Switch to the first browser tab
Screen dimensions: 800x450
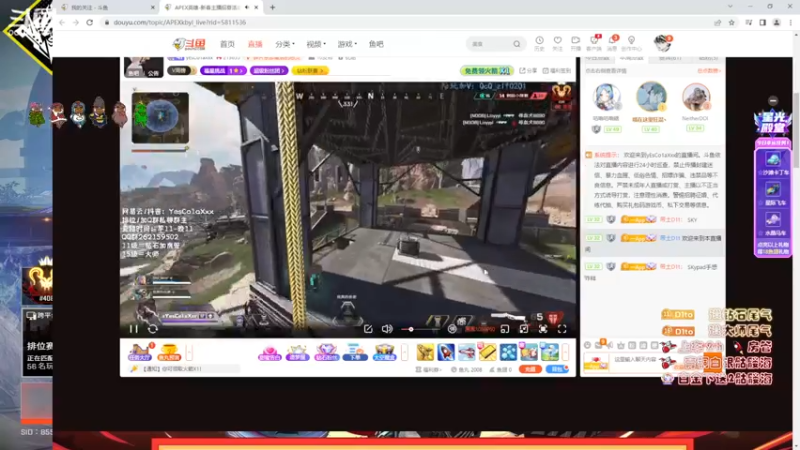[x=106, y=8]
